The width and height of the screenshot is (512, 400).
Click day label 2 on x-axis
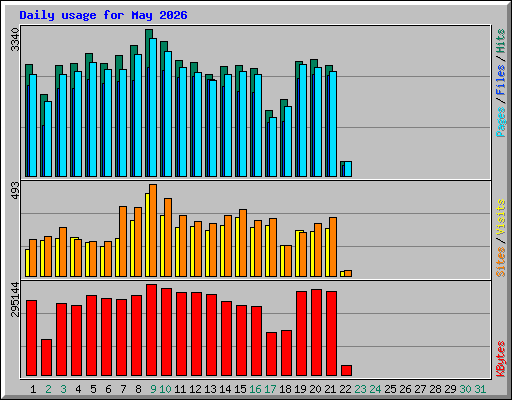[48, 389]
